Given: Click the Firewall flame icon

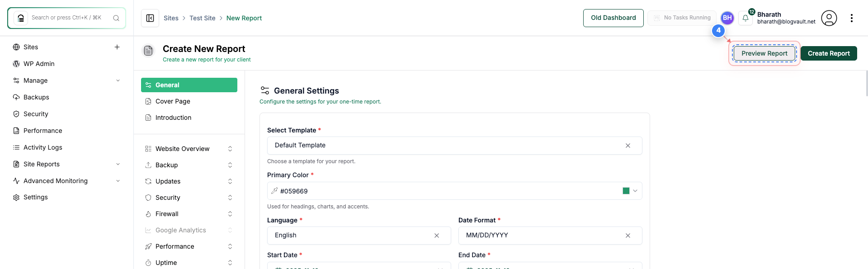Looking at the screenshot, I should click(x=148, y=214).
